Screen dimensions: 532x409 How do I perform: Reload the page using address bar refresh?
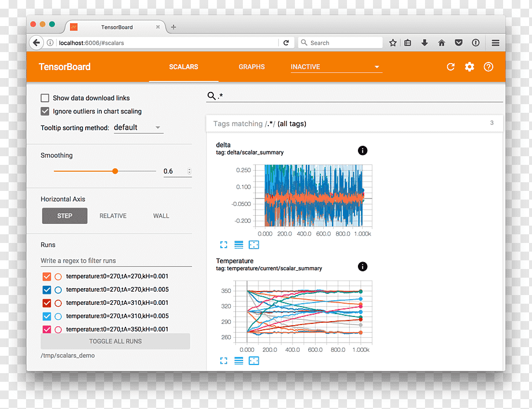tap(286, 43)
